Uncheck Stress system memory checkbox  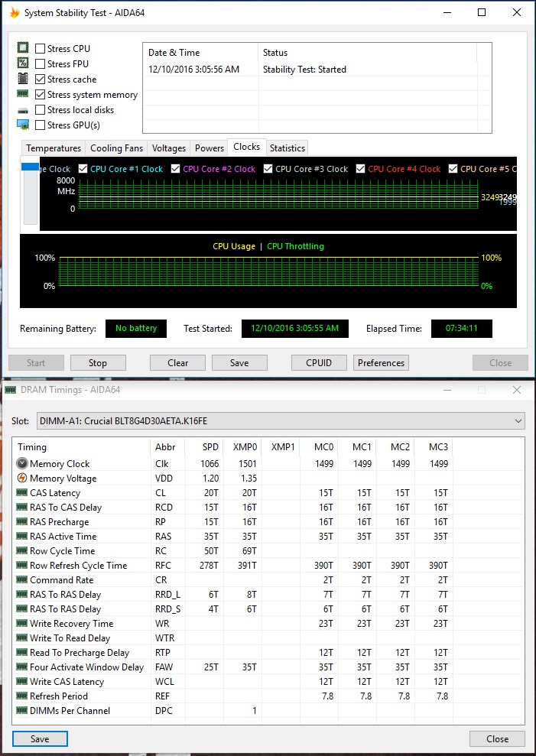[x=40, y=95]
